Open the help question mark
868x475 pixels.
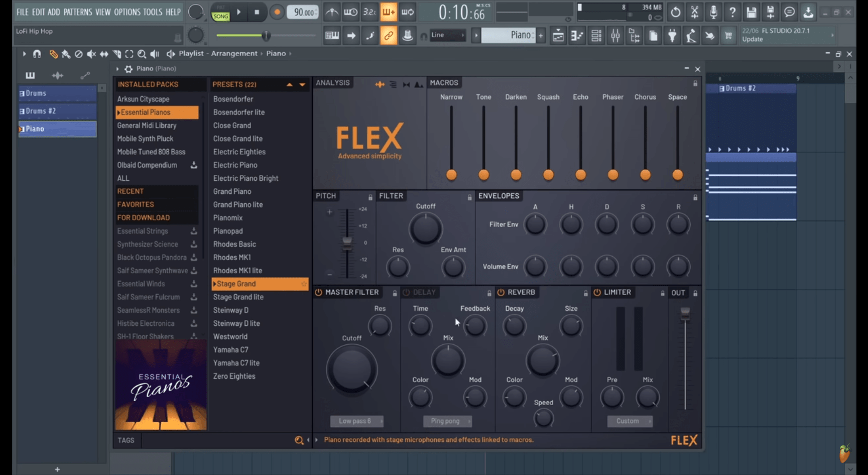tap(732, 12)
